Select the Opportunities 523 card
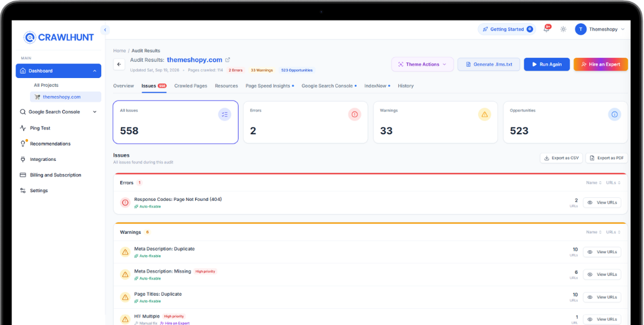The height and width of the screenshot is (325, 644). (565, 122)
